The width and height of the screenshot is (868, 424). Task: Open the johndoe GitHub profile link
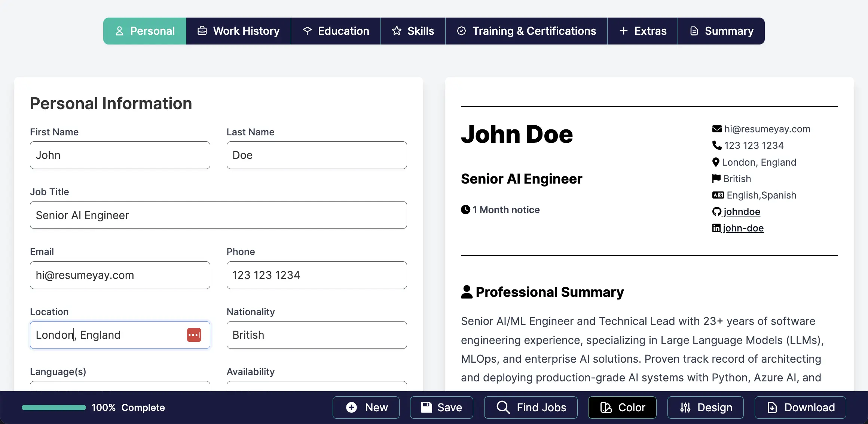click(x=742, y=212)
